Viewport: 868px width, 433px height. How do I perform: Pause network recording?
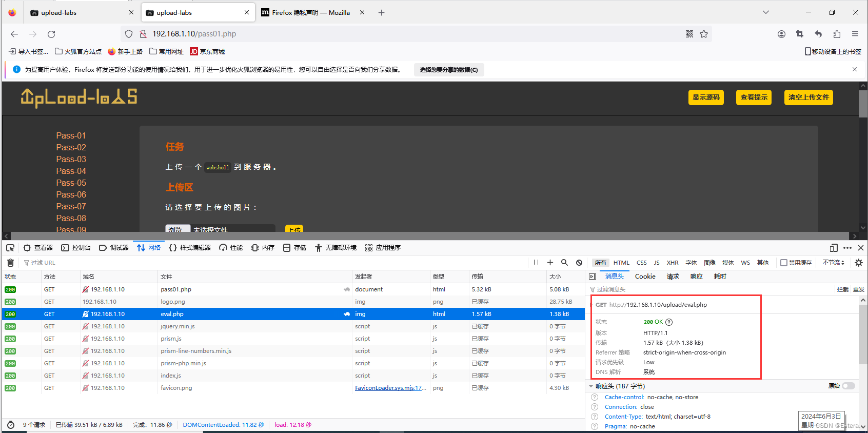[536, 263]
